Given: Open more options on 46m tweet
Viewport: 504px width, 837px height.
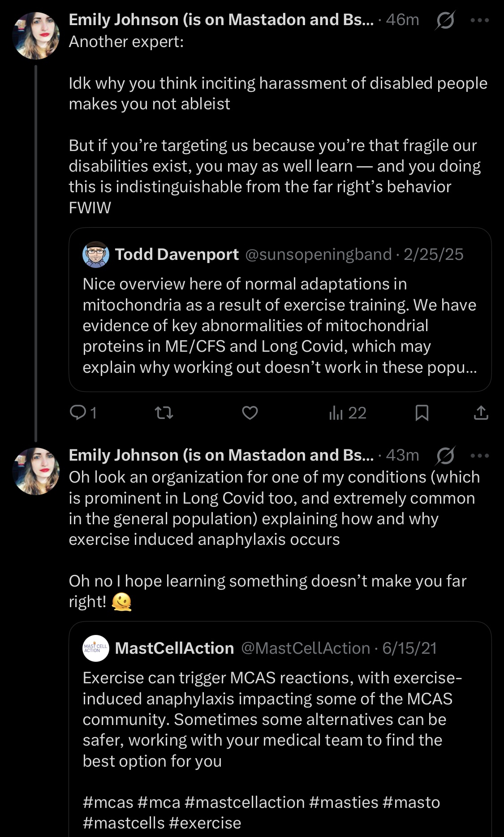Looking at the screenshot, I should click(x=480, y=20).
